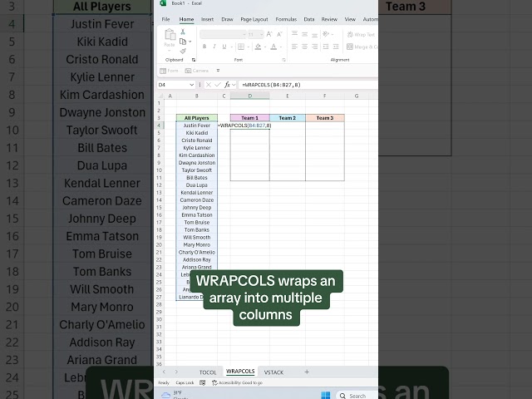This screenshot has width=532, height=399.
Task: Switch to the Page Layout ribbon tab
Action: [254, 19]
